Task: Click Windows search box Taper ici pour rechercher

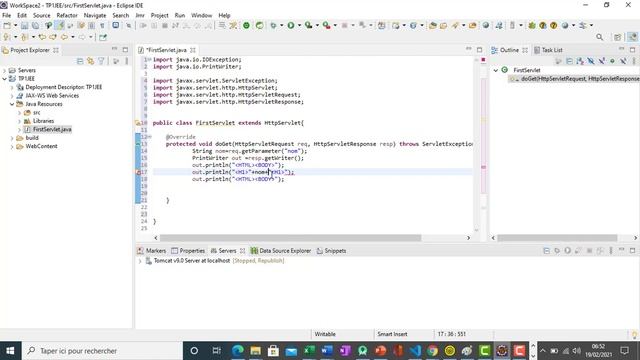Action: [102, 351]
